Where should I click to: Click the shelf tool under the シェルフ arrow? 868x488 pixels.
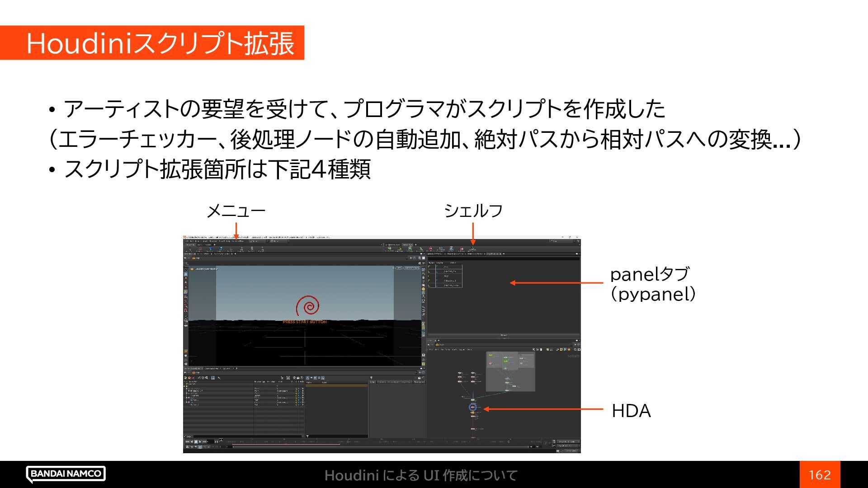pos(472,249)
